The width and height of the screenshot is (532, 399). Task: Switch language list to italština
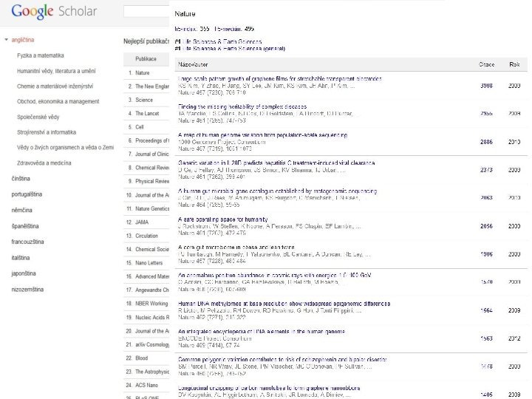(21, 258)
